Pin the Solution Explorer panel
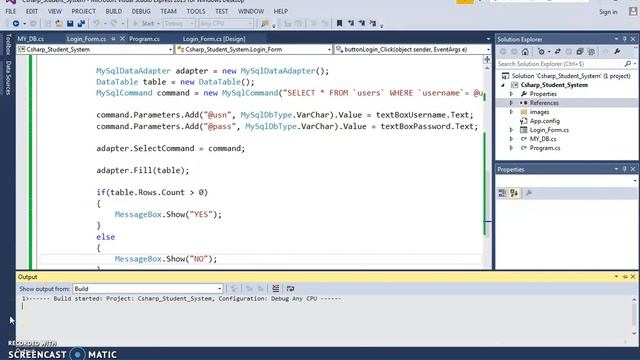This screenshot has height=360, width=640. point(624,39)
